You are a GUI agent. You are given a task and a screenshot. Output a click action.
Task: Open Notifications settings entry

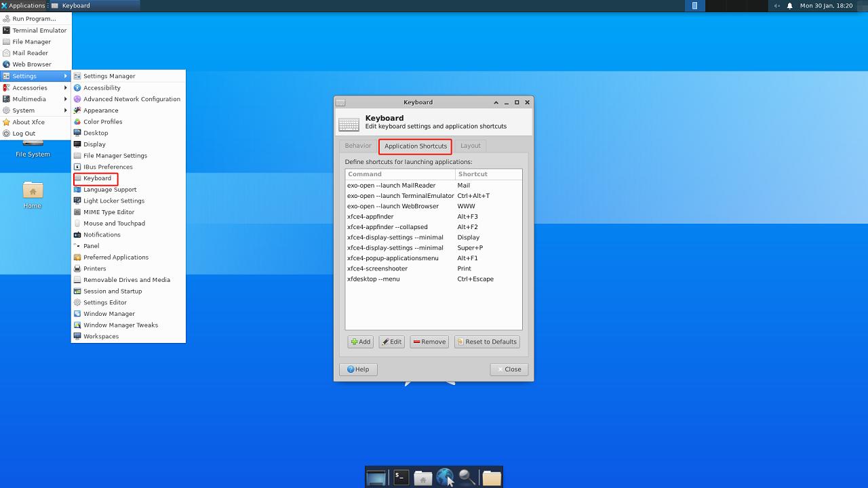point(128,235)
